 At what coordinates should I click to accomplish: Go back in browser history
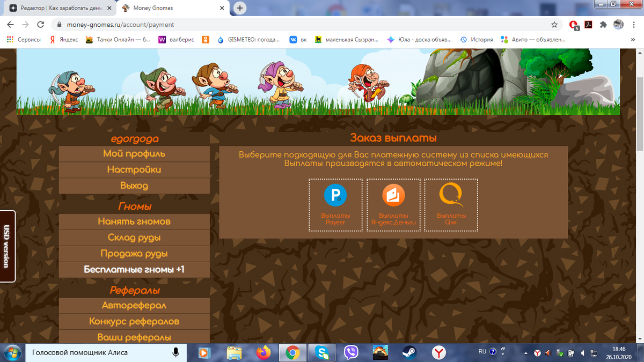[10, 25]
